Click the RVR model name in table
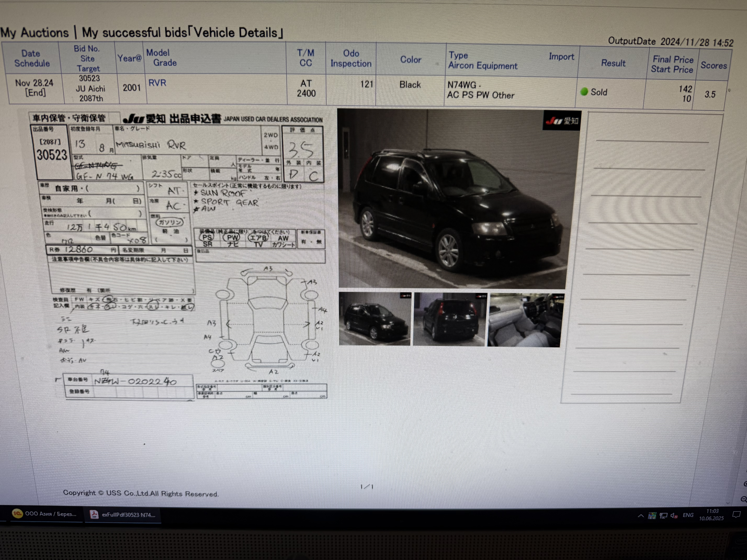 [157, 83]
